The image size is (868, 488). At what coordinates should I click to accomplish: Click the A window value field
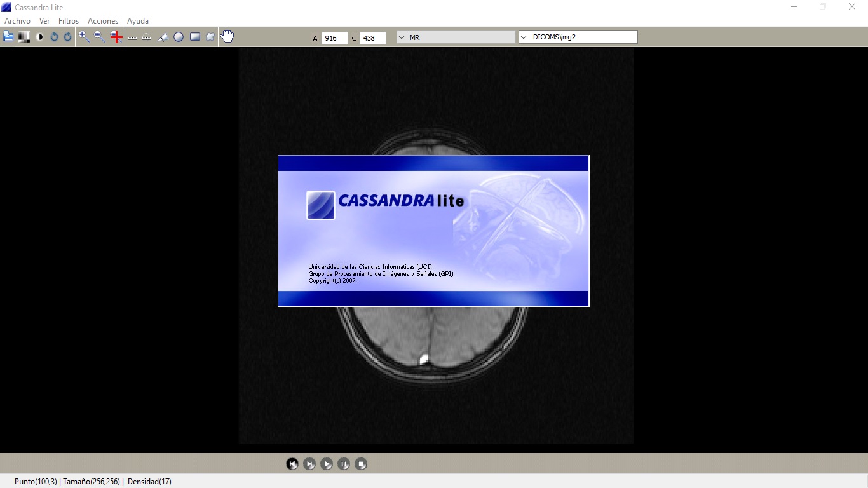pyautogui.click(x=334, y=38)
